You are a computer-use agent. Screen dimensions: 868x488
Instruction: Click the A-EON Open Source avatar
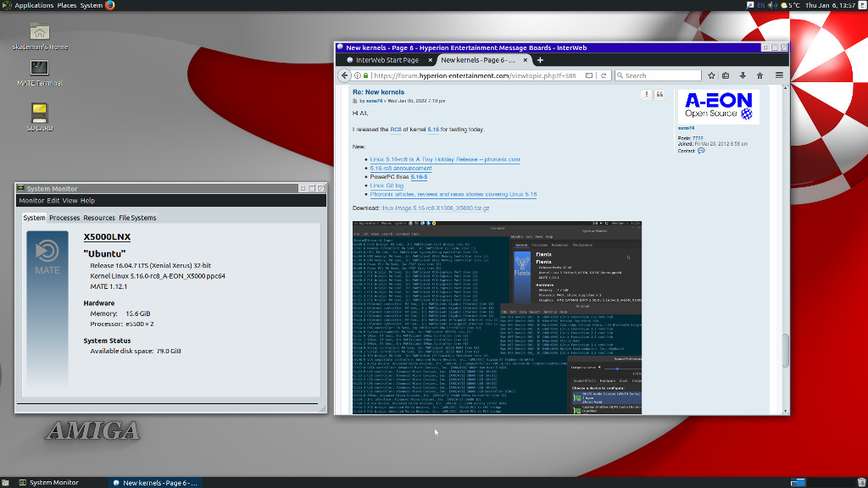click(719, 106)
